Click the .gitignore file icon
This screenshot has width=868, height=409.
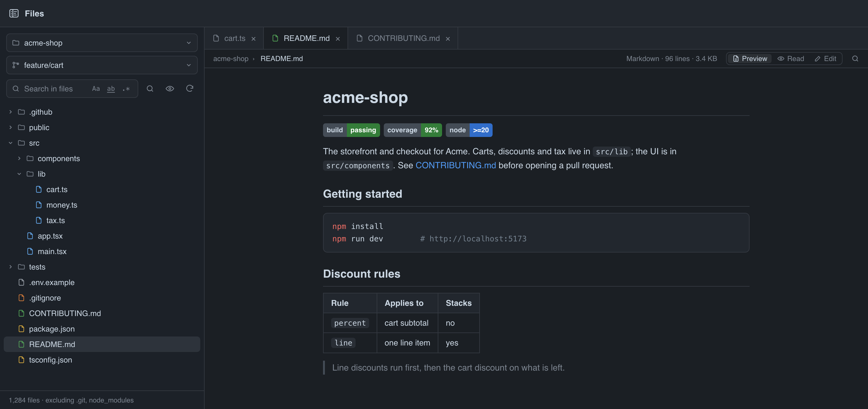[x=21, y=298]
